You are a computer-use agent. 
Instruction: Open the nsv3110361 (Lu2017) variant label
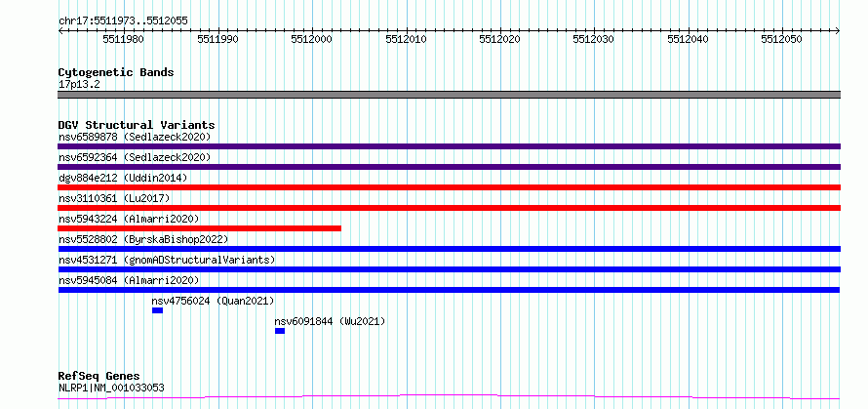[x=114, y=198]
